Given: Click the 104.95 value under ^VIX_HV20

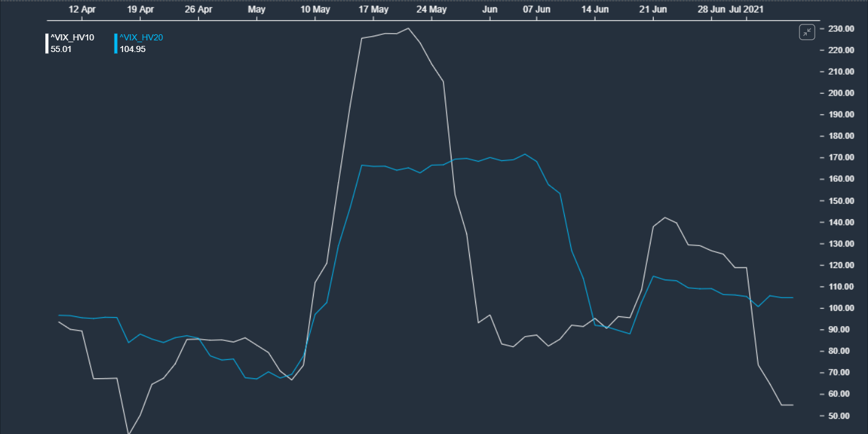Looking at the screenshot, I should [x=132, y=49].
